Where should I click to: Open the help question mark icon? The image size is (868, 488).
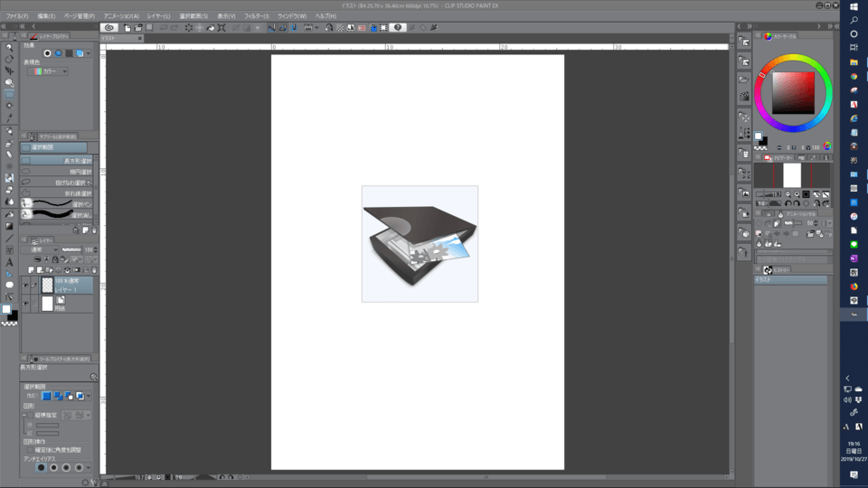pos(398,28)
